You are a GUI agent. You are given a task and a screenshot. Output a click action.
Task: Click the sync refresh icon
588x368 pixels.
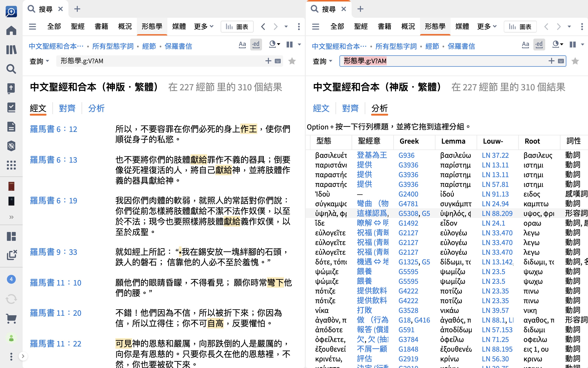[x=11, y=299]
